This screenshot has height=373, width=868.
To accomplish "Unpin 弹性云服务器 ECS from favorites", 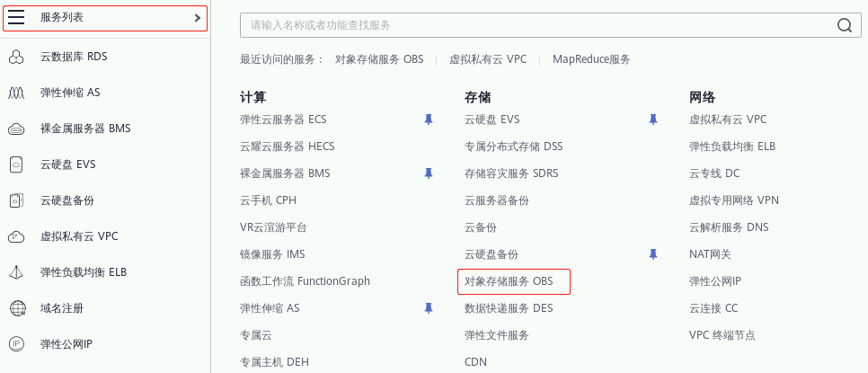I will (x=429, y=120).
